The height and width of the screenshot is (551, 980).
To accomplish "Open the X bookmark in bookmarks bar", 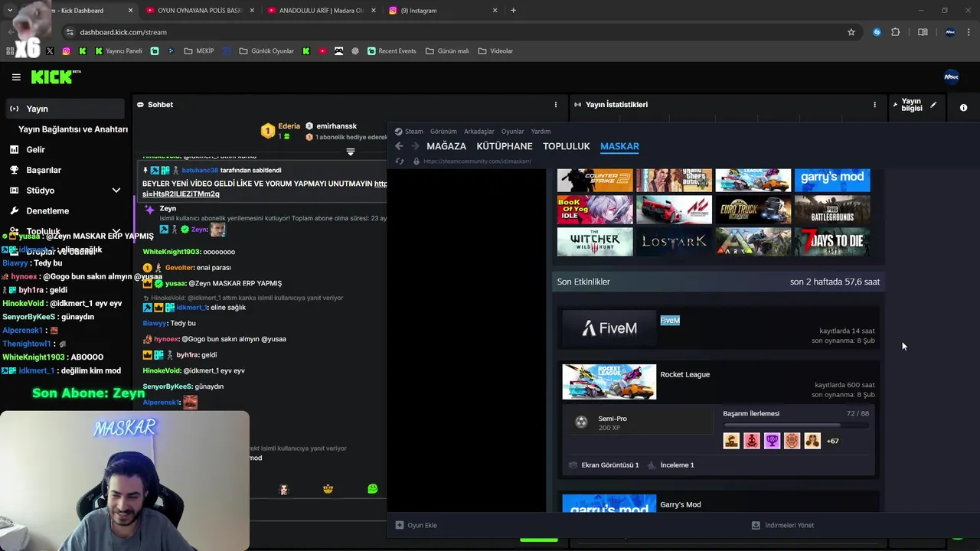I will (x=50, y=51).
